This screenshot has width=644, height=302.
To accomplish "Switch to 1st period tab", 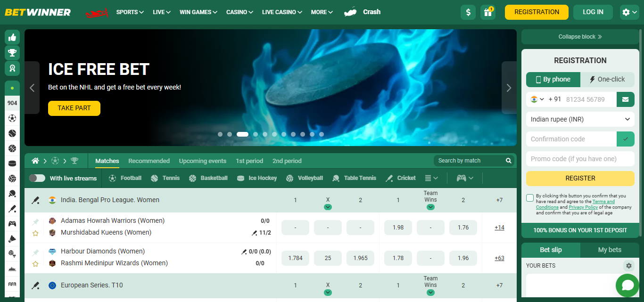I will tap(249, 161).
